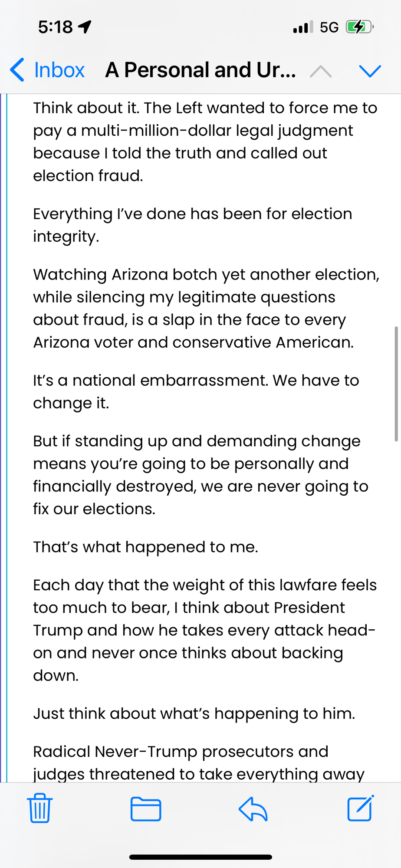Tap 'Just think about what's happening to him.'
The height and width of the screenshot is (868, 401).
point(194,713)
